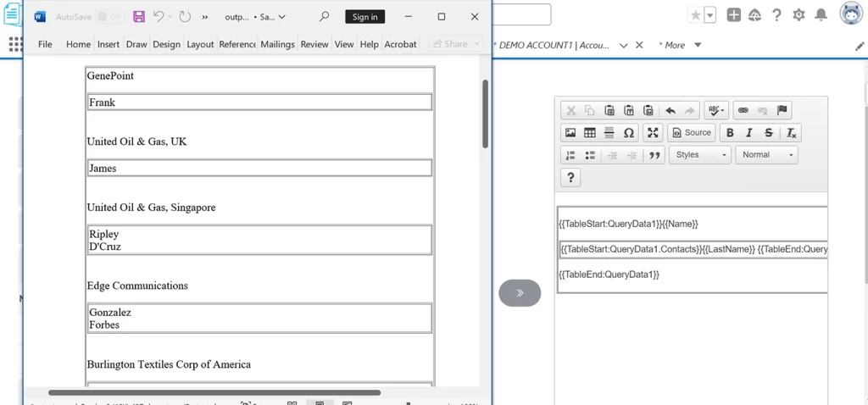This screenshot has width=868, height=405.
Task: Click the Share button in Word
Action: [455, 44]
